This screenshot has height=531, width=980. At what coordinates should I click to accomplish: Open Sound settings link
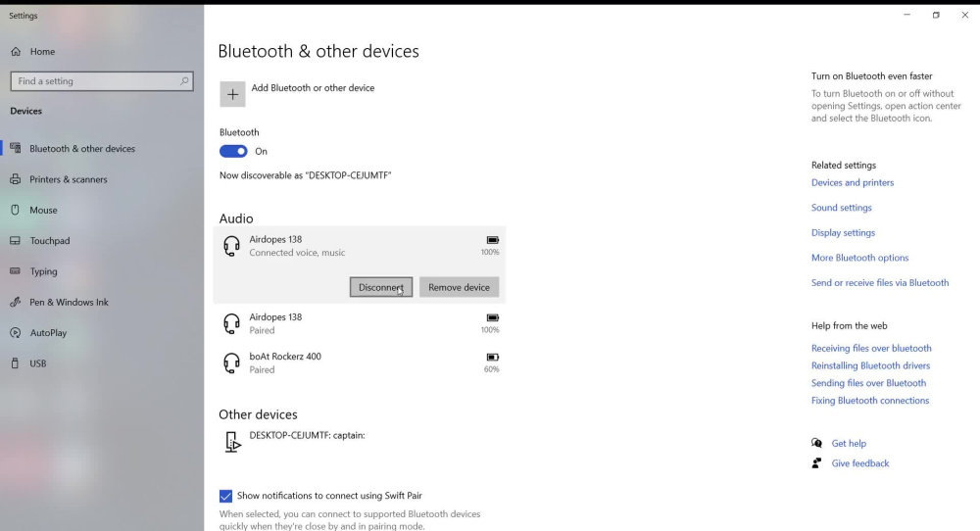(x=841, y=208)
